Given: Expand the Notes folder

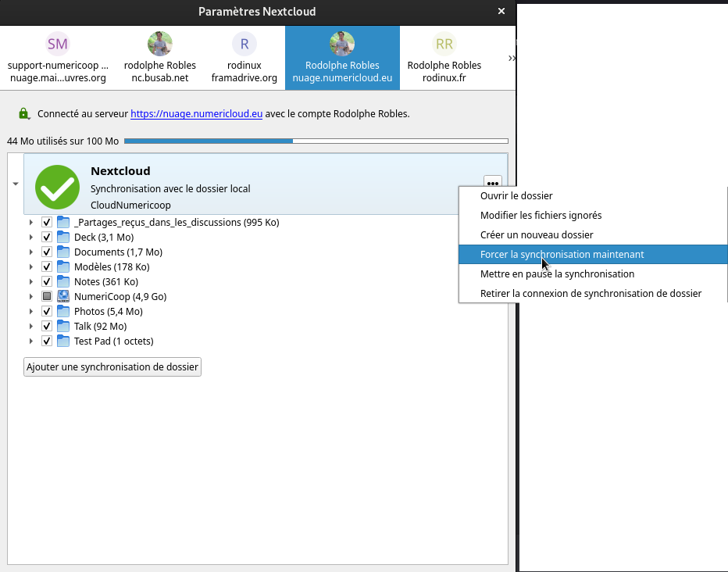Looking at the screenshot, I should pyautogui.click(x=31, y=282).
